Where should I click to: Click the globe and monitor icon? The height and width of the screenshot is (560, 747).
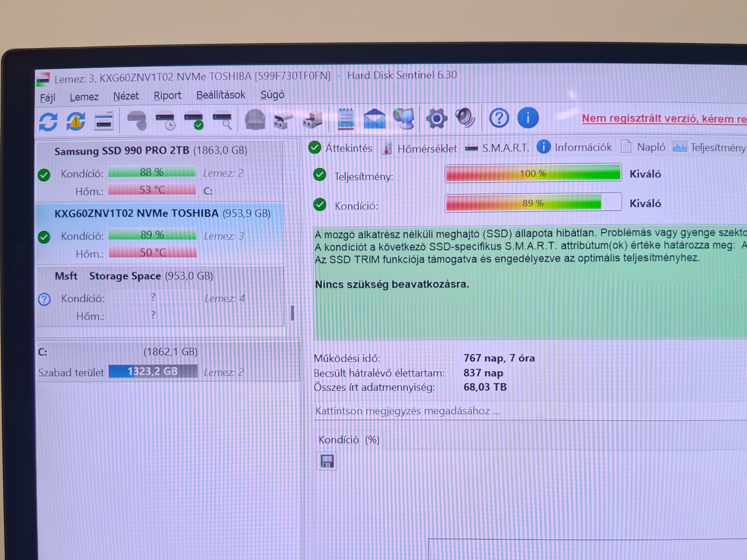pos(404,118)
